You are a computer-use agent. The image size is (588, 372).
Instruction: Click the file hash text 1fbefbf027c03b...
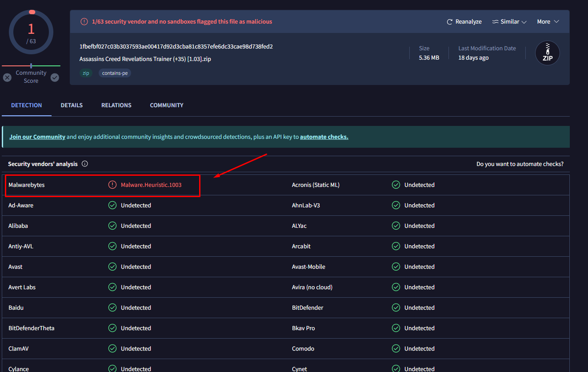tap(176, 47)
